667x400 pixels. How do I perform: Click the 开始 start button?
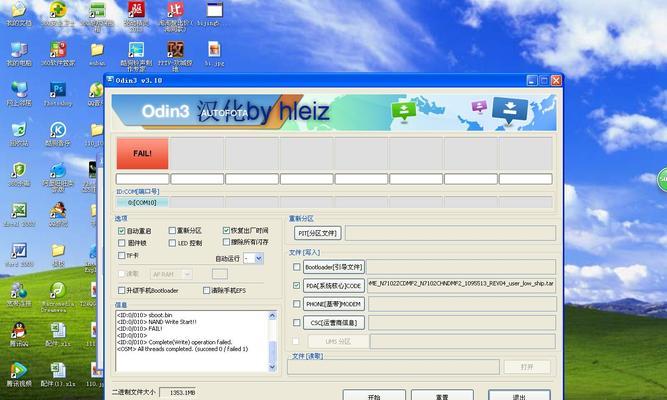click(x=374, y=395)
